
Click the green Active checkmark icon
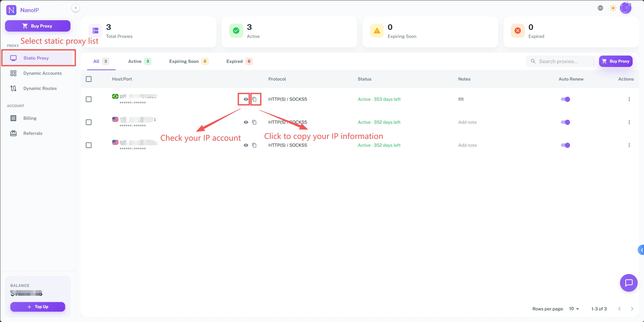pyautogui.click(x=236, y=31)
